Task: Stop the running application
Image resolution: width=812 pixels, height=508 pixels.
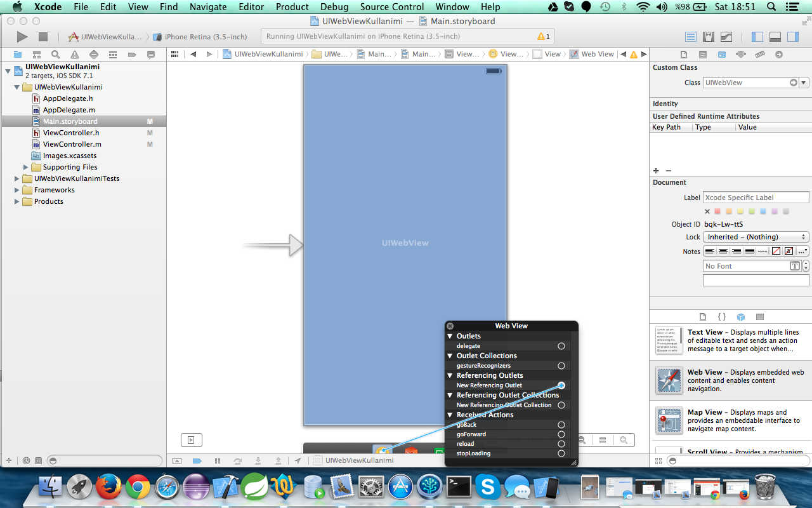Action: tap(43, 37)
